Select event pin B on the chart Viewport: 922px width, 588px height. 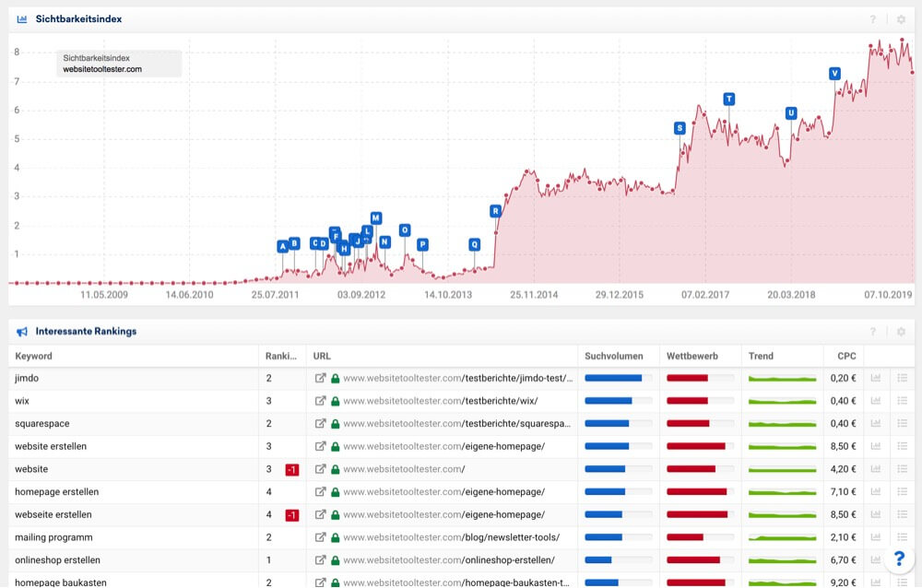pyautogui.click(x=295, y=242)
